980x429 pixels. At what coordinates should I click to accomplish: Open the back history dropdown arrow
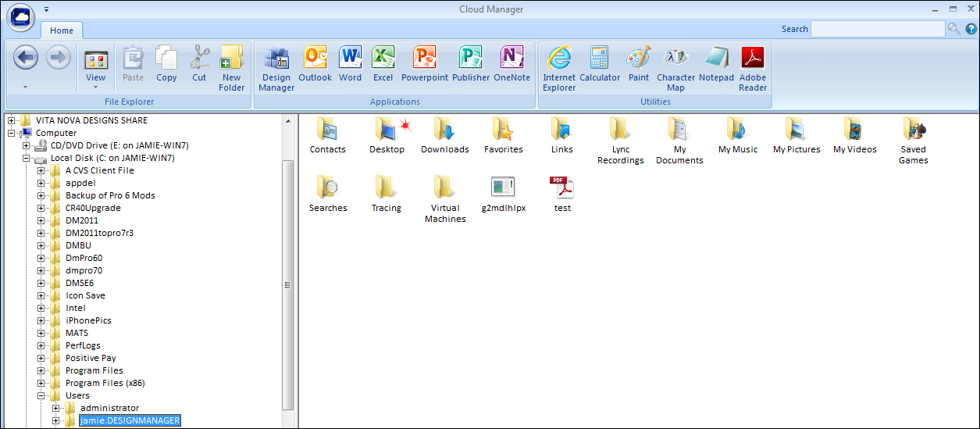click(26, 86)
